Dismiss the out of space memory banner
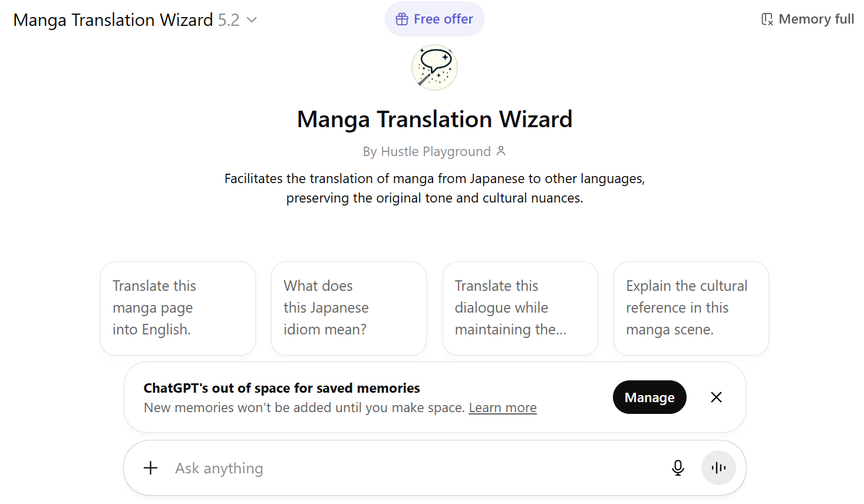This screenshot has width=864, height=504. [x=716, y=397]
